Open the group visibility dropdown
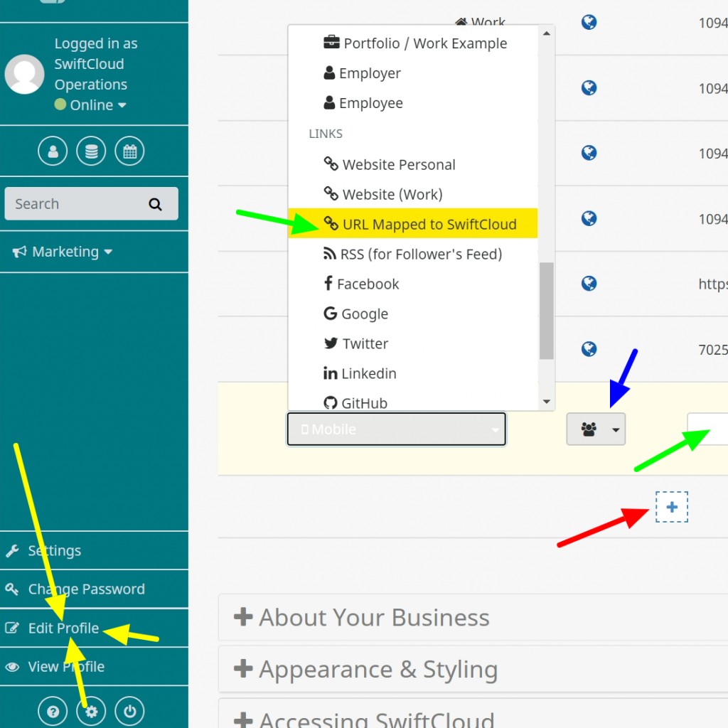 [x=596, y=429]
